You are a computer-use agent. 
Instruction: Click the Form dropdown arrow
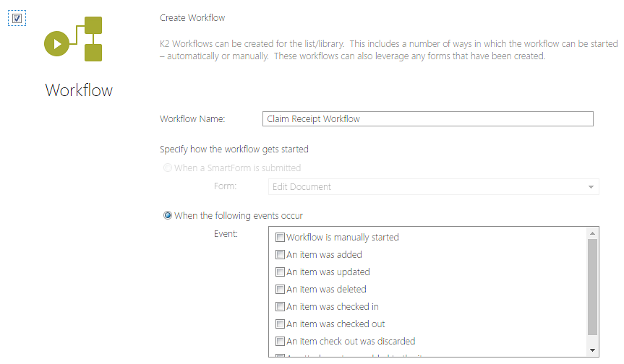(x=591, y=187)
